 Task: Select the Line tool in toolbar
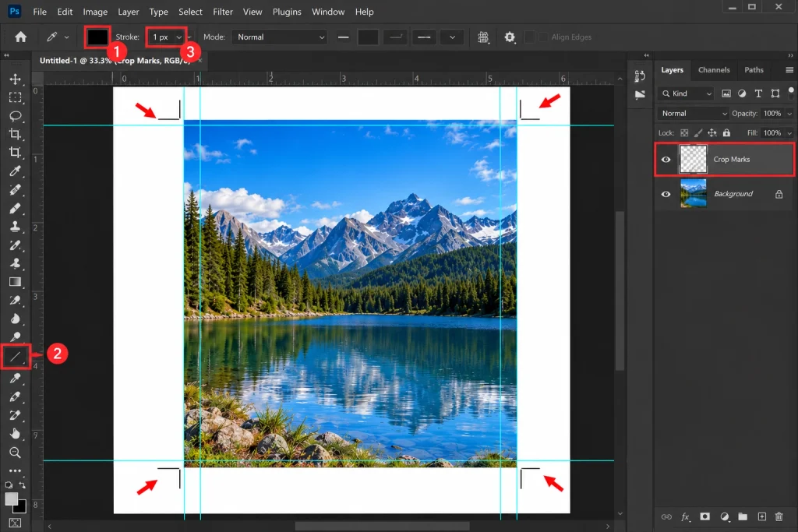(16, 357)
